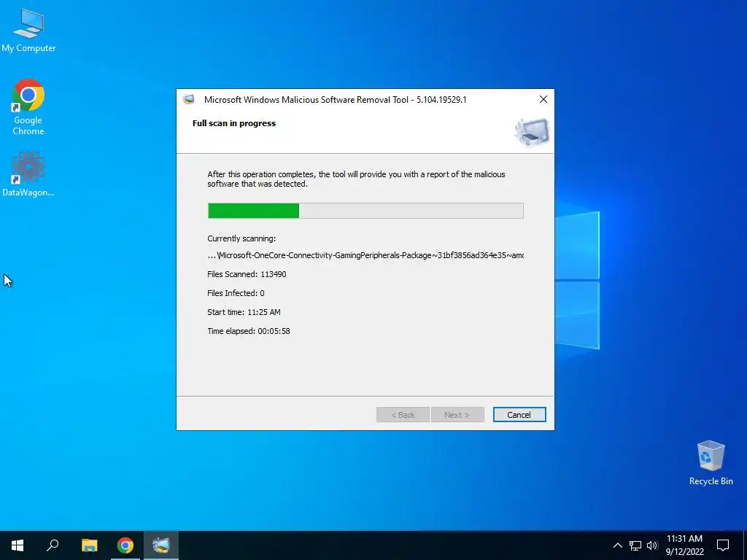Click the computer graphic in the dialog header
The image size is (747, 560).
point(532,132)
